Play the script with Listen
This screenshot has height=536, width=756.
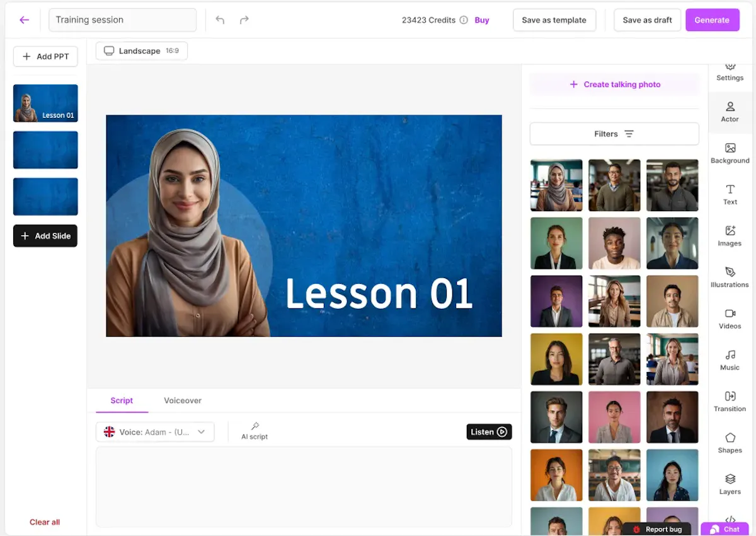[x=490, y=432]
